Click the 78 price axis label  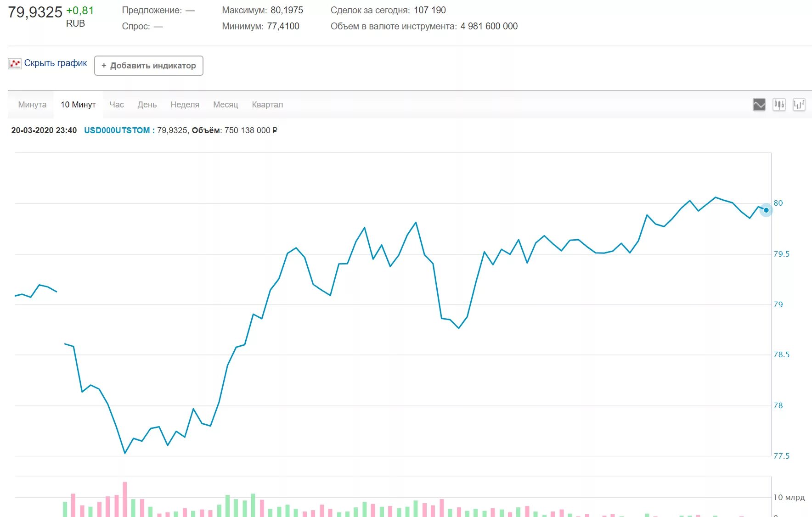point(778,405)
